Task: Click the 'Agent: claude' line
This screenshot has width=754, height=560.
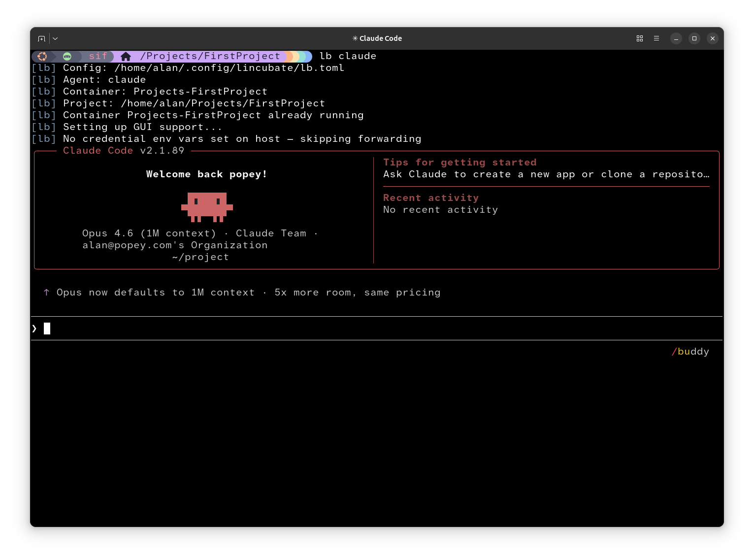Action: [89, 80]
